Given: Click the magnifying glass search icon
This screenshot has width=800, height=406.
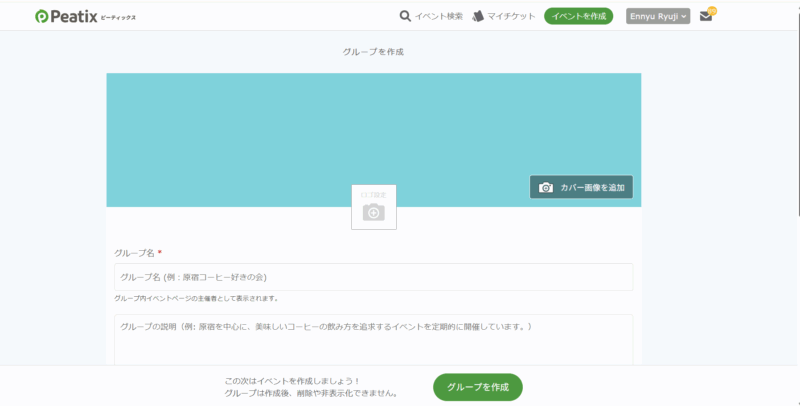Looking at the screenshot, I should click(x=405, y=16).
